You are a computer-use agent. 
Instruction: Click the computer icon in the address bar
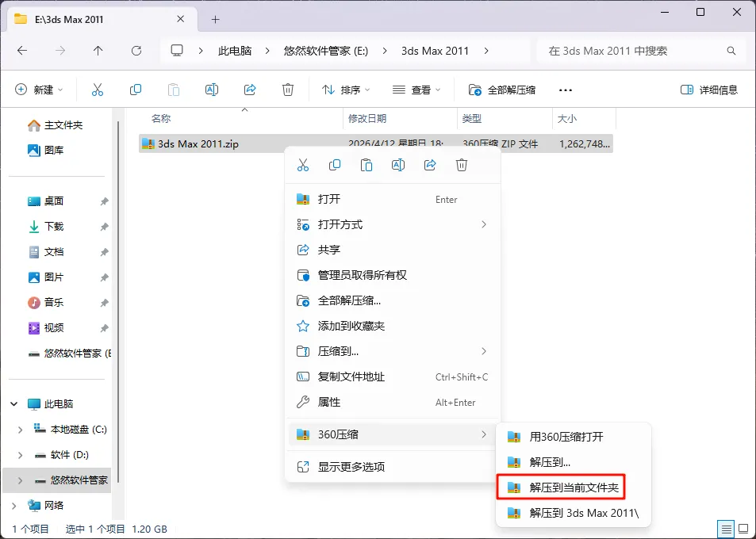click(x=177, y=51)
